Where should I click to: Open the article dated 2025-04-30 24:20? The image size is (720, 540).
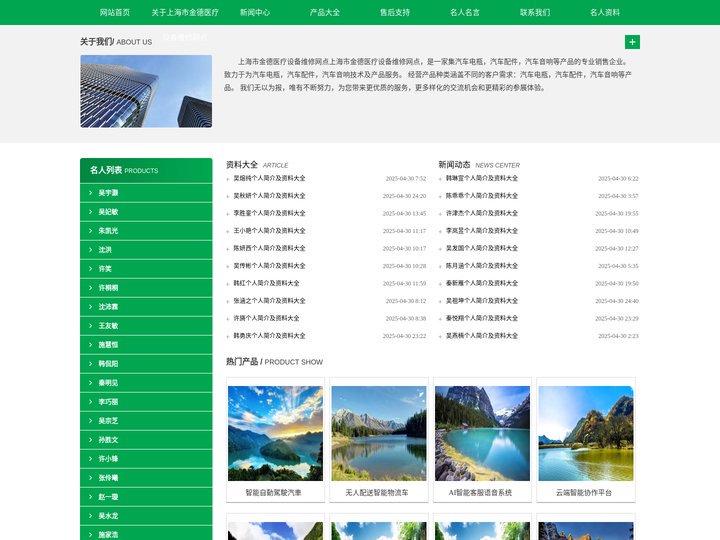pos(269,196)
